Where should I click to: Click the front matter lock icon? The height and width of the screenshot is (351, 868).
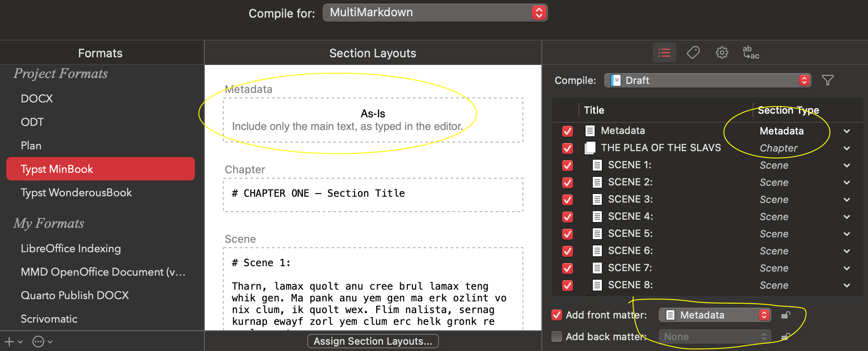785,315
